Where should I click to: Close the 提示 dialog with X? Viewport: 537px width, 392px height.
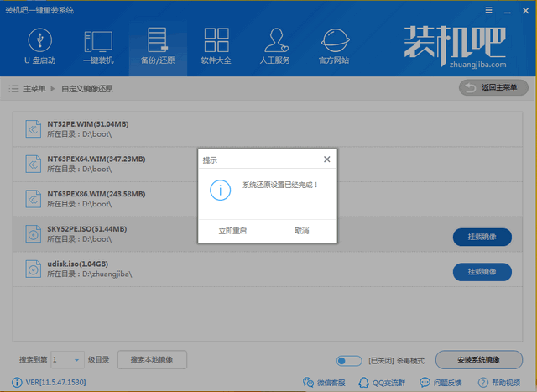pos(326,159)
